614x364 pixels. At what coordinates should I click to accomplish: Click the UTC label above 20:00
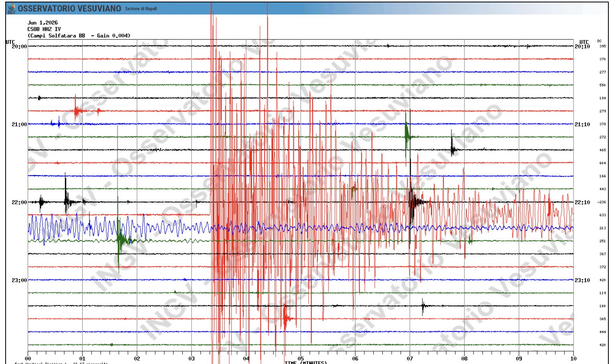coord(10,42)
